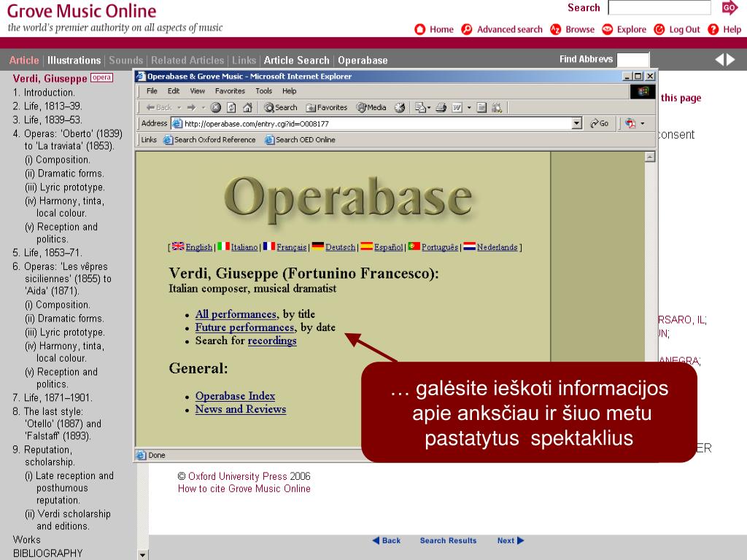
Task: Open the Edit with Word dropdown arrow
Action: coord(469,108)
